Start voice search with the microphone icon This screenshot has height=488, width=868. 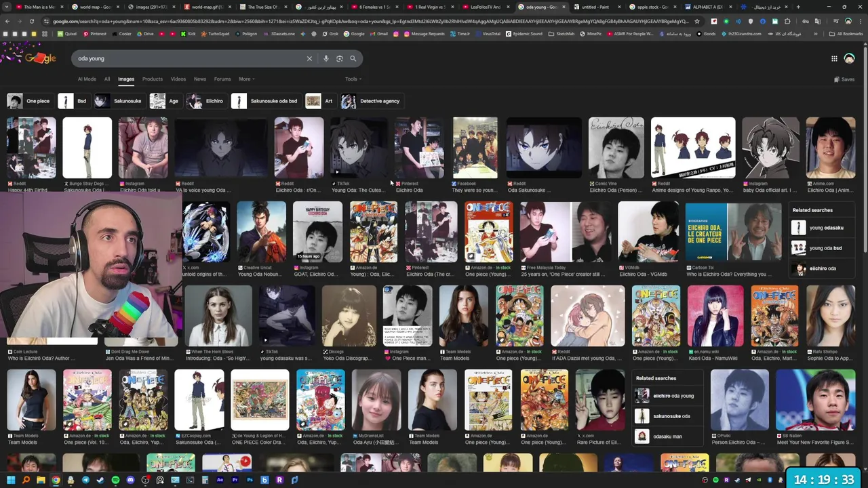tap(326, 58)
